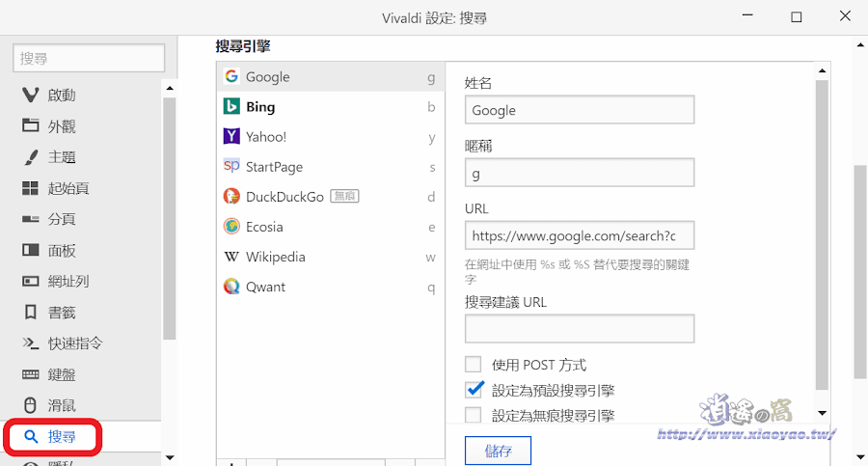Click the Bing logo icon in the engine list
Screen dimensions: 868x466
(231, 106)
